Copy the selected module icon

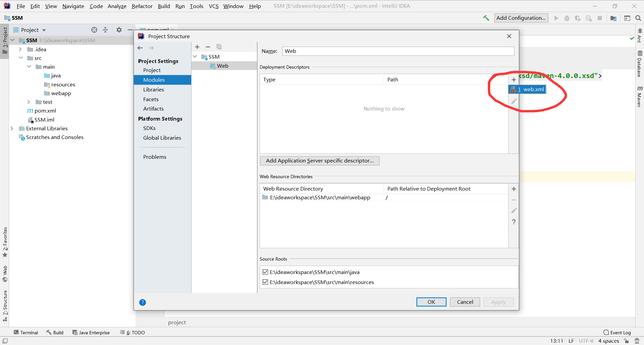coord(219,47)
